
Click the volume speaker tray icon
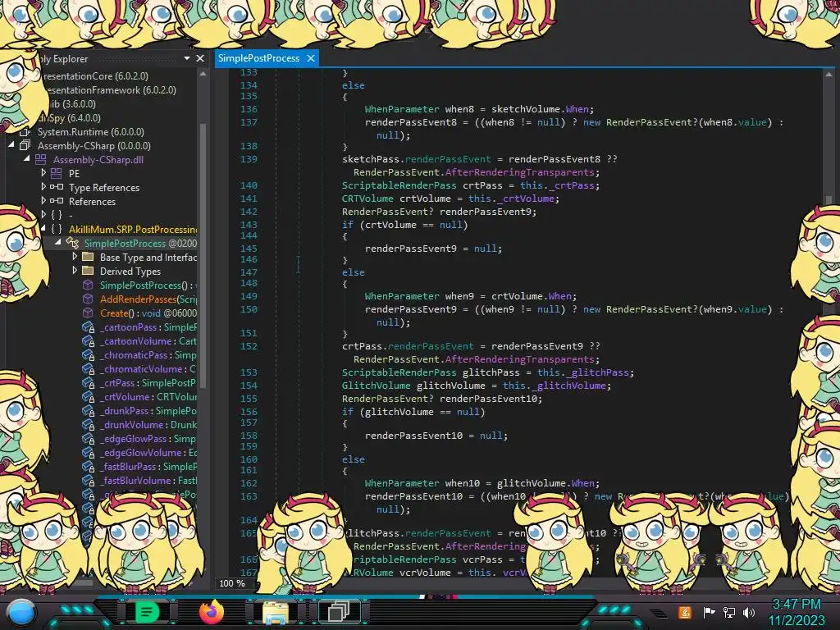click(749, 612)
